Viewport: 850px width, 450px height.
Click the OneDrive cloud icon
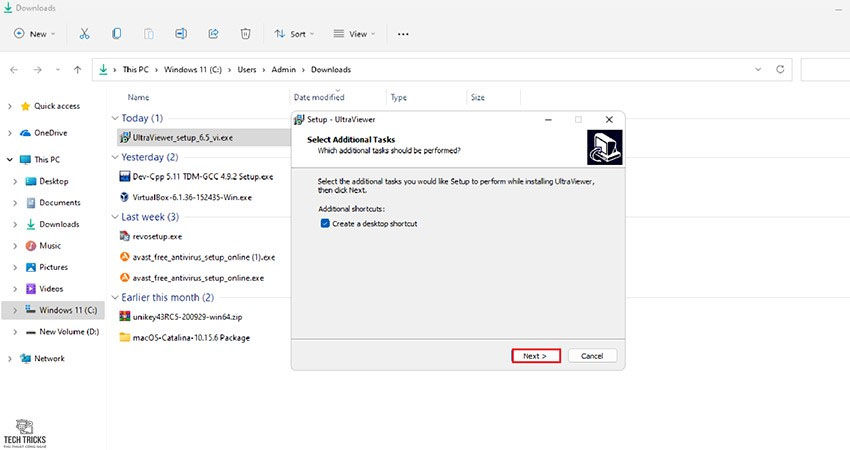click(x=25, y=133)
